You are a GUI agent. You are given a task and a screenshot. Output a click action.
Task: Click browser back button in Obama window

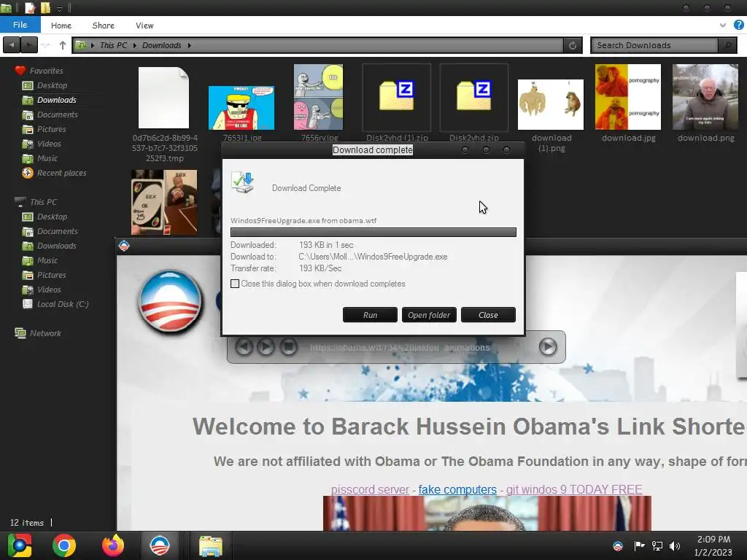click(244, 346)
